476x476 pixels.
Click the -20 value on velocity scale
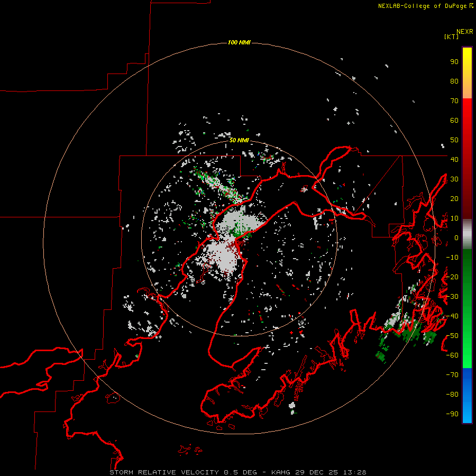(452, 277)
